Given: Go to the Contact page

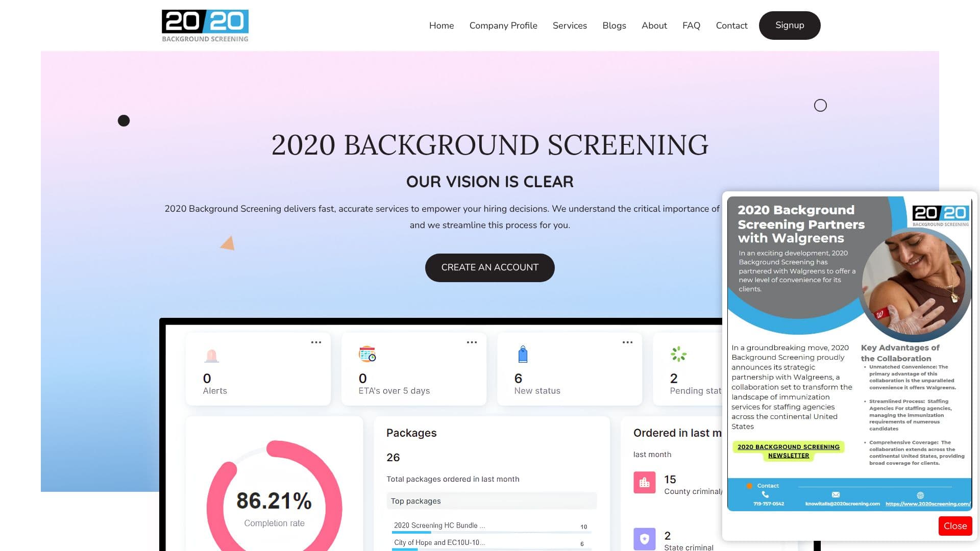Looking at the screenshot, I should point(731,26).
